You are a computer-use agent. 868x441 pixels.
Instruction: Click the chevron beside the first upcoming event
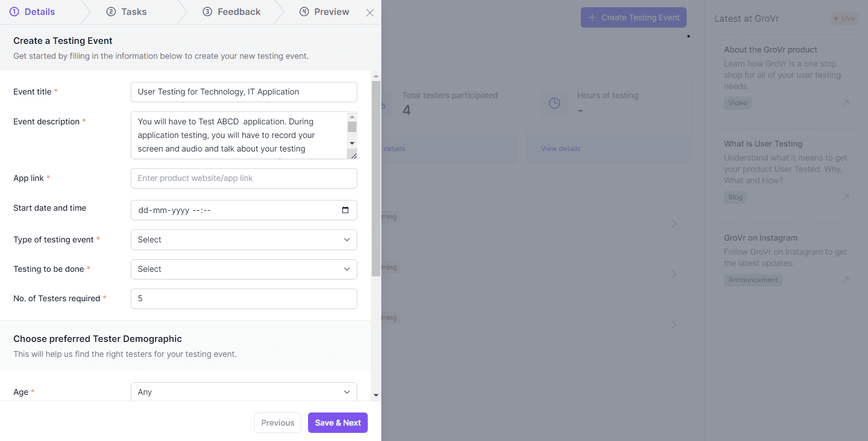(x=674, y=223)
